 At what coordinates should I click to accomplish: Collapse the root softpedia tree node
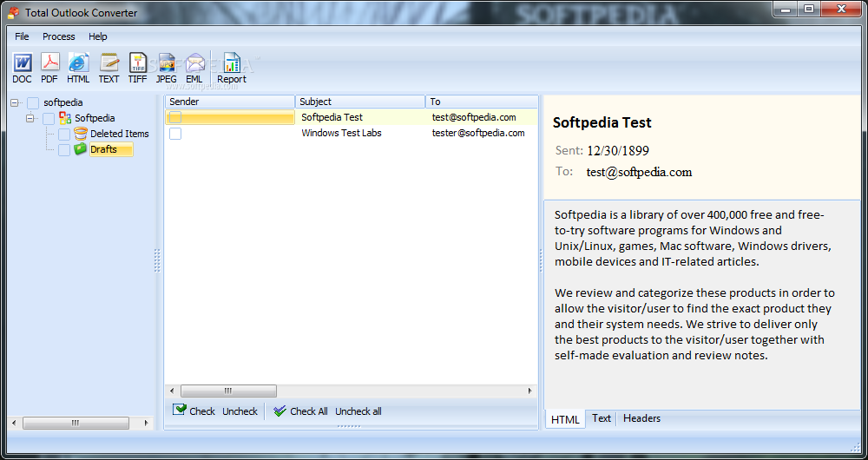(15, 103)
